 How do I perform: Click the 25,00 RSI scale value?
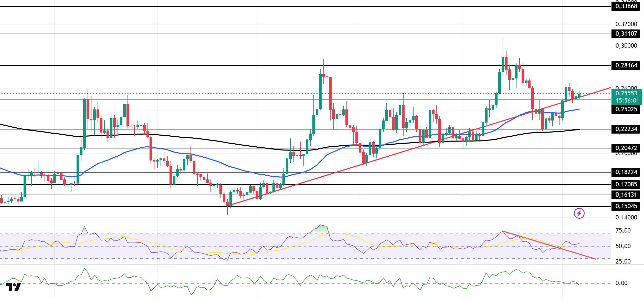tap(623, 261)
